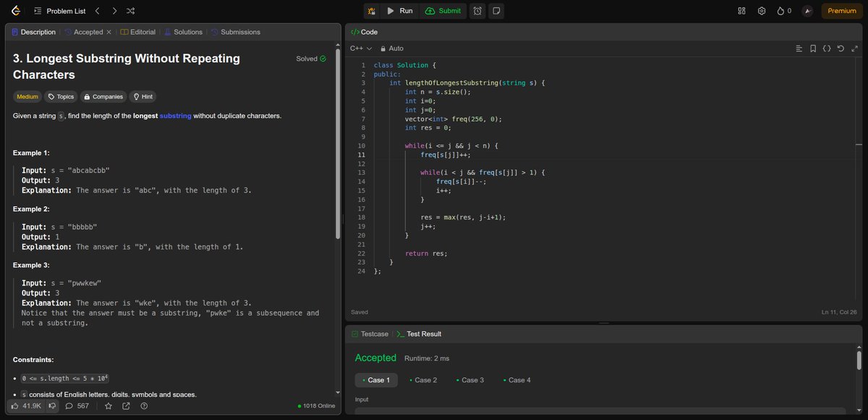The width and height of the screenshot is (868, 420).
Task: Click the 'Accepted' result heading
Action: 375,358
